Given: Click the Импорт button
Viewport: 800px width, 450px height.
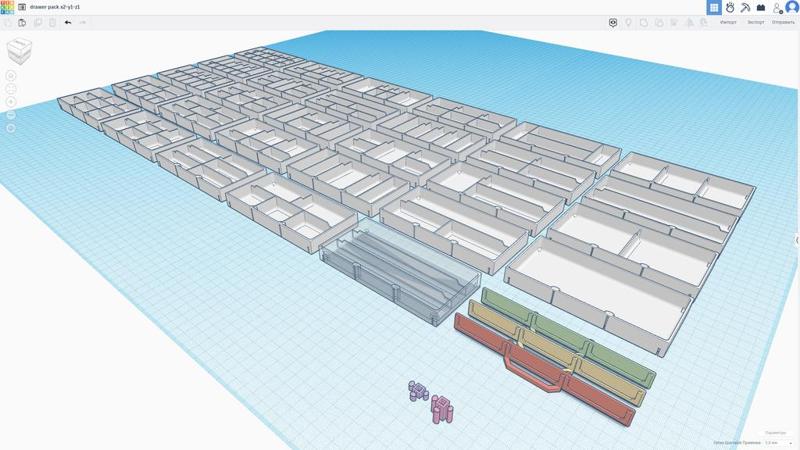Looking at the screenshot, I should [728, 22].
